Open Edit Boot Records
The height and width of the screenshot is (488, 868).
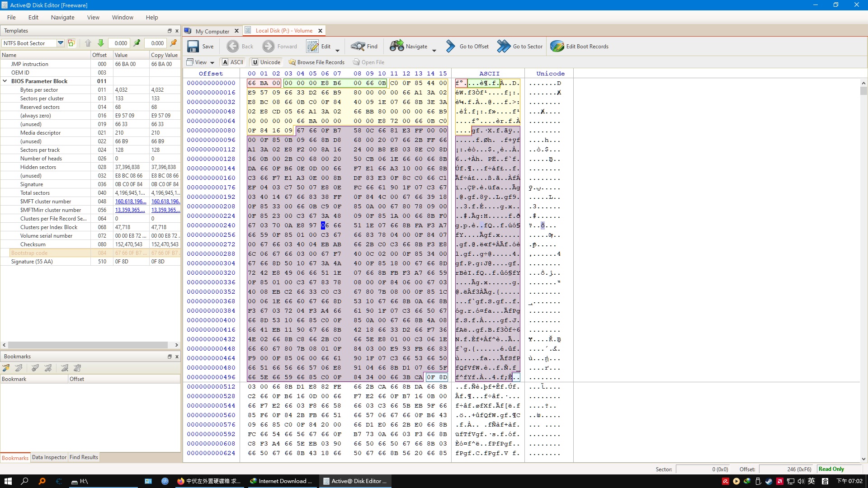point(579,47)
